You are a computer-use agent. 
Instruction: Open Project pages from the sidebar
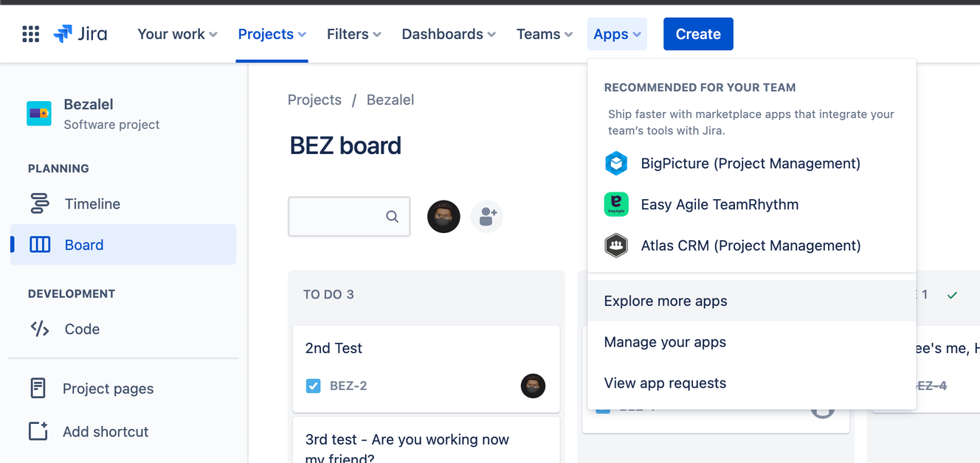(106, 389)
